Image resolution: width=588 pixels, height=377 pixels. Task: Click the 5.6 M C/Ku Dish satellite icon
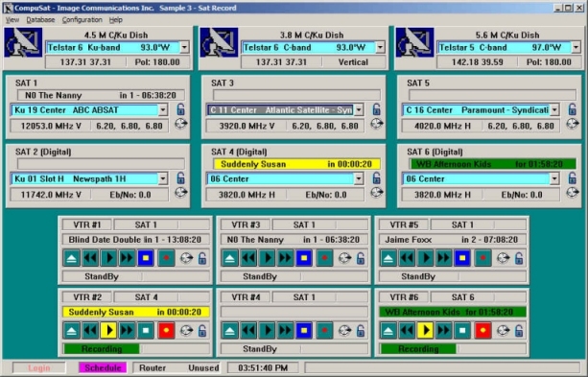click(414, 42)
